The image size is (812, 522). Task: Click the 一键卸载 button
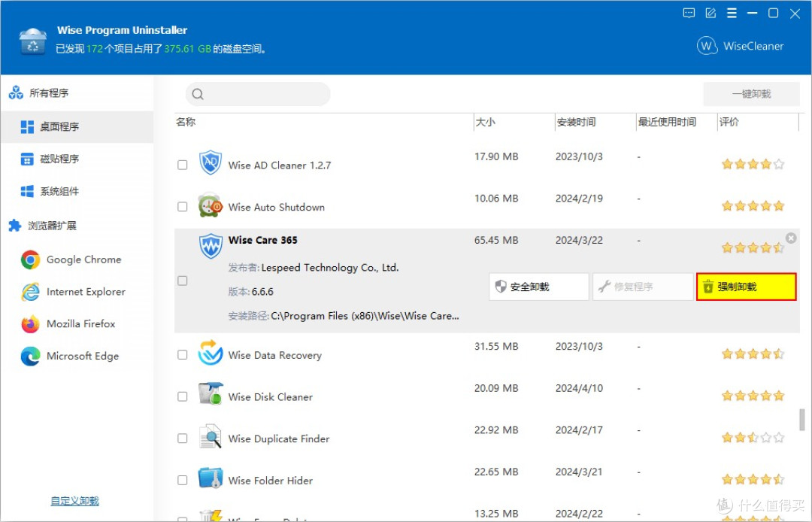(x=751, y=94)
